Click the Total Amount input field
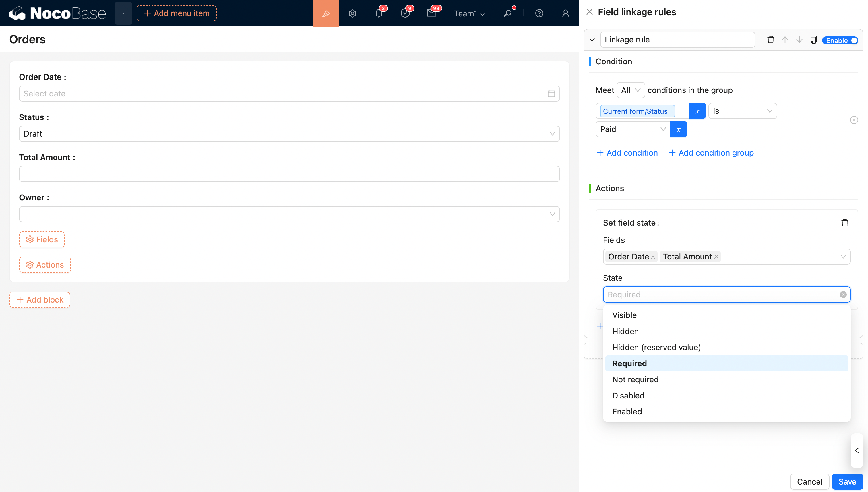 point(289,174)
